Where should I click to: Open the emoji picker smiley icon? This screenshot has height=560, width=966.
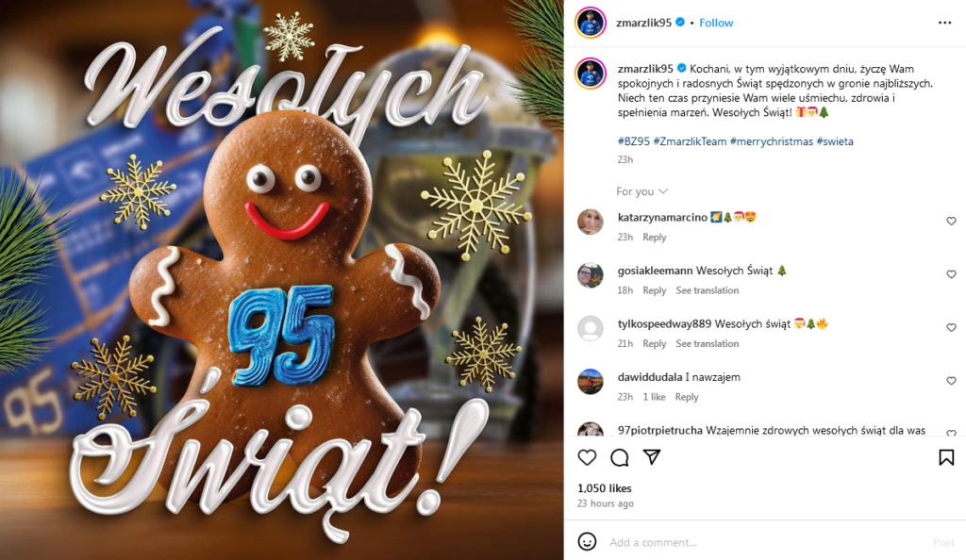point(587,541)
